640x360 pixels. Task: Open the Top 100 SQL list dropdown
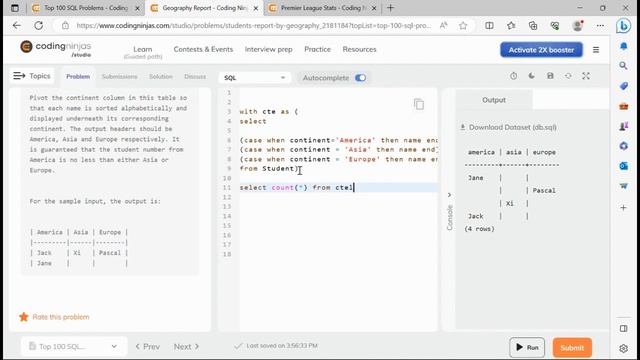coord(73,347)
